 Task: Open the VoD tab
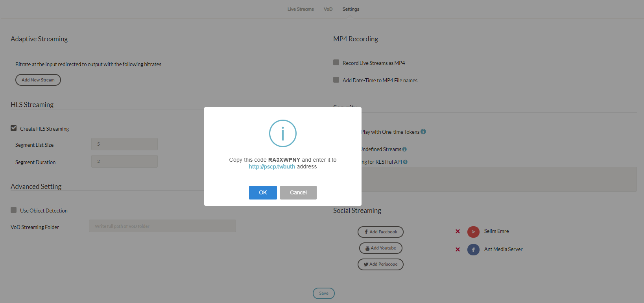coord(328,9)
